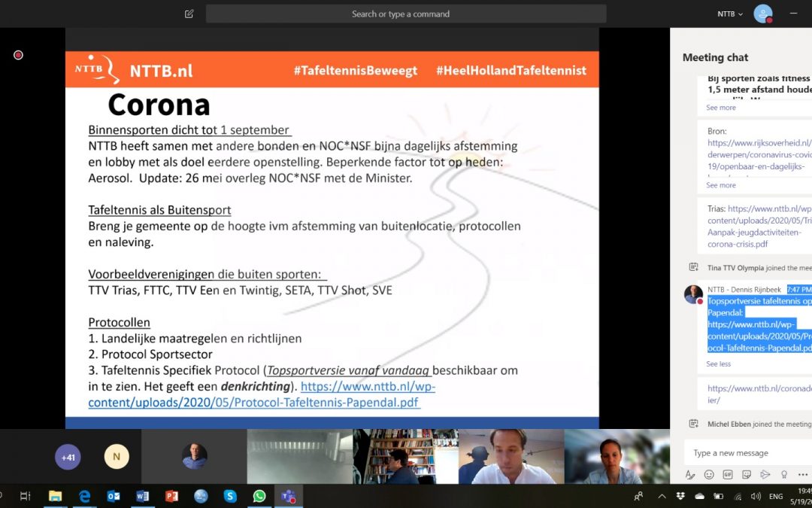This screenshot has width=812, height=508.
Task: Expand 'See more' under fitness message
Action: pos(720,108)
